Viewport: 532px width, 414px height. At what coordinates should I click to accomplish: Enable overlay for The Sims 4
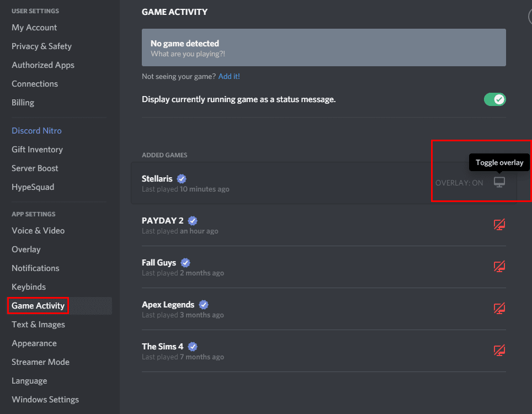point(499,351)
